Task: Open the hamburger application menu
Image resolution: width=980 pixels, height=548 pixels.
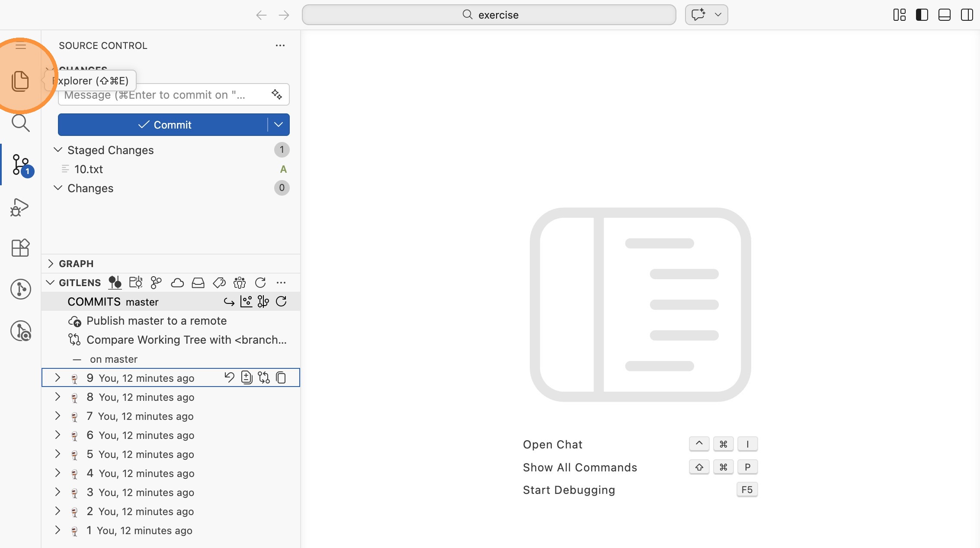Action: pyautogui.click(x=20, y=46)
